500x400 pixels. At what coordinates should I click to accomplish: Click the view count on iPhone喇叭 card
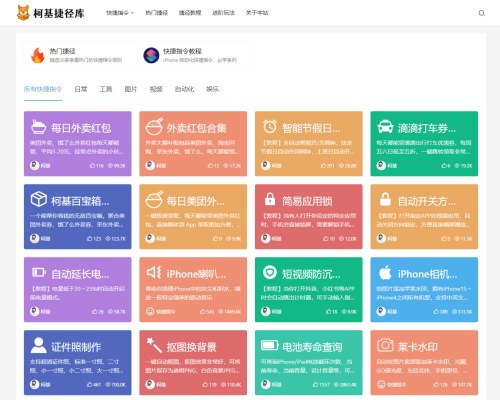click(230, 312)
